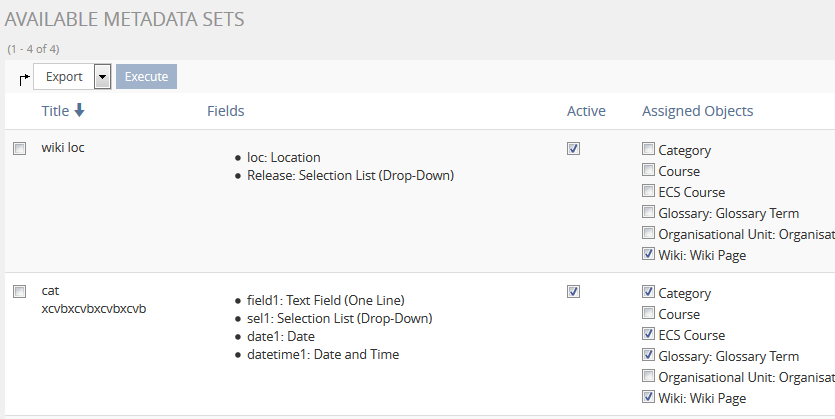Uncheck ECS Course for cat set
This screenshot has width=835, height=419.
pos(648,335)
